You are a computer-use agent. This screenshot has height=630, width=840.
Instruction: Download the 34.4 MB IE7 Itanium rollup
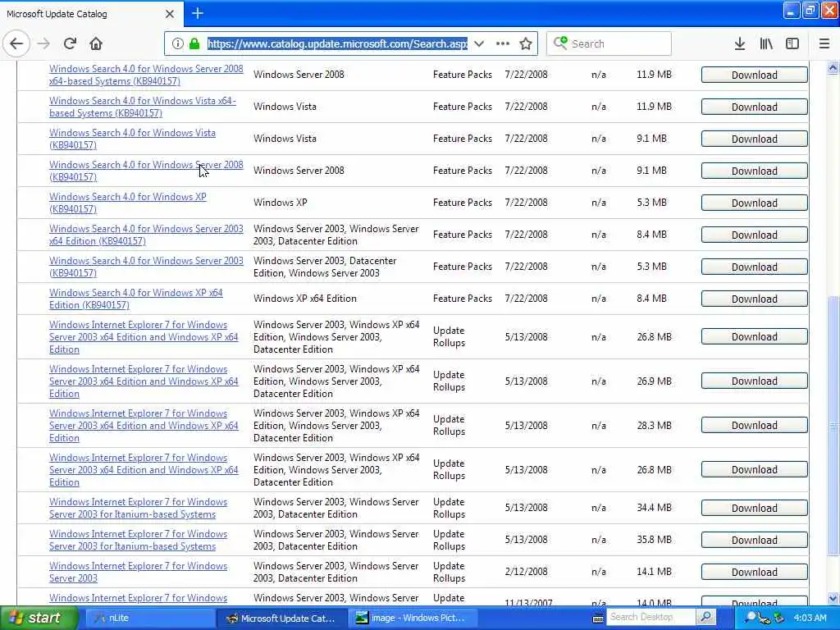click(x=755, y=508)
